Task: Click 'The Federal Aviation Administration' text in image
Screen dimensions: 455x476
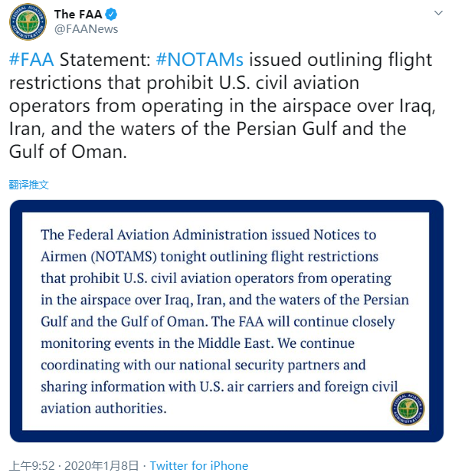Action: tap(154, 235)
